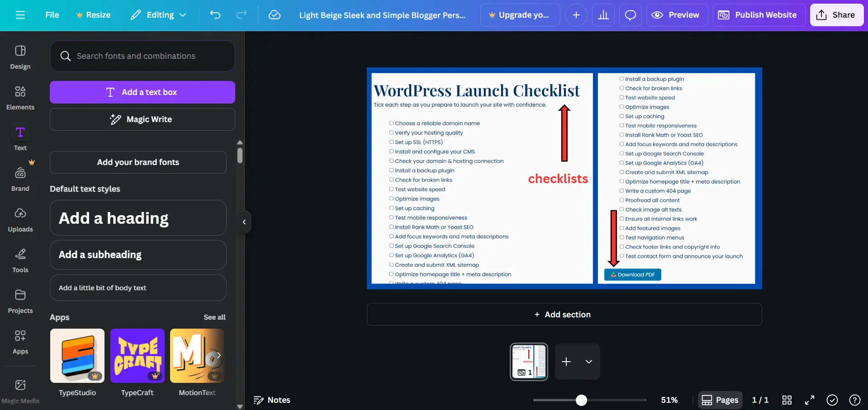
Task: Click the 51% zoom percentage
Action: [x=669, y=400]
